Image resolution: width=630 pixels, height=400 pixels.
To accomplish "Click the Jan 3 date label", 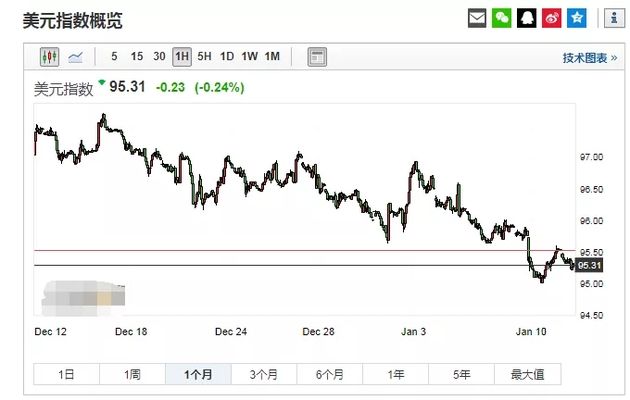I will click(413, 332).
